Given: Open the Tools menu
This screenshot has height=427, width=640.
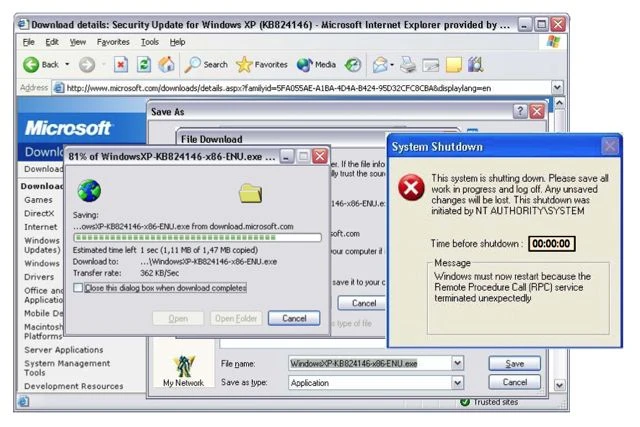Looking at the screenshot, I should pos(150,42).
